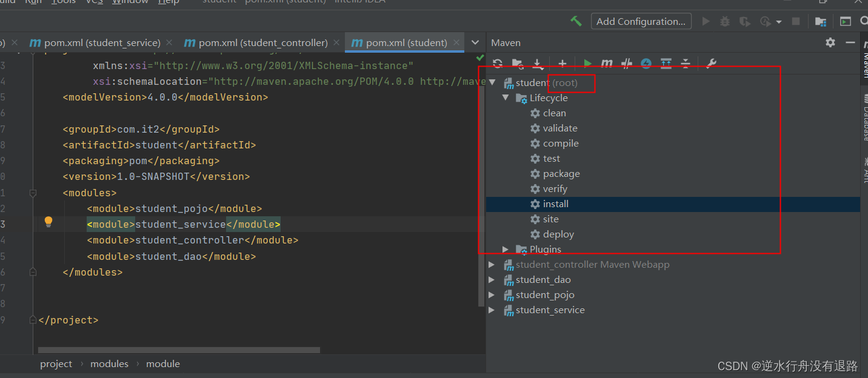Click the project breadcrumb
The height and width of the screenshot is (378, 868).
click(56, 363)
